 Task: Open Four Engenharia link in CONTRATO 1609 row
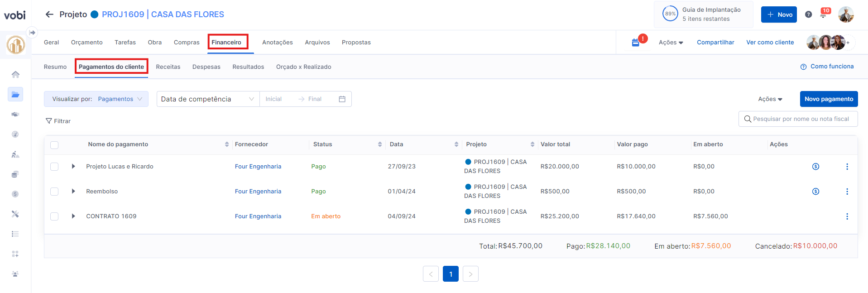[x=258, y=216]
